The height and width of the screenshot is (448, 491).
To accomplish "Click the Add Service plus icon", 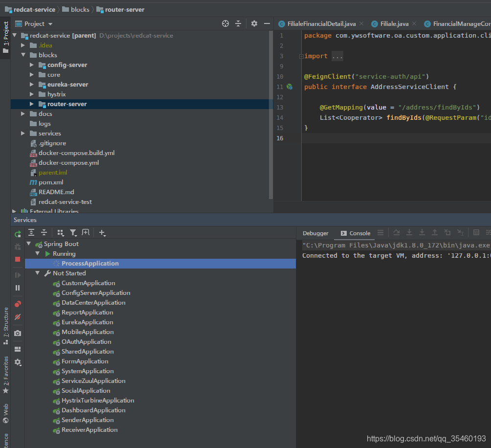I will pos(102,233).
